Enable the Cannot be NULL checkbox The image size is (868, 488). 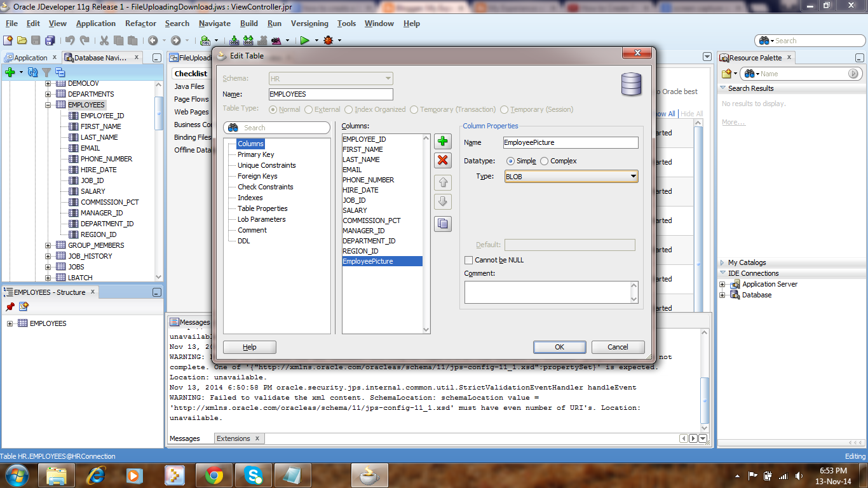point(468,260)
